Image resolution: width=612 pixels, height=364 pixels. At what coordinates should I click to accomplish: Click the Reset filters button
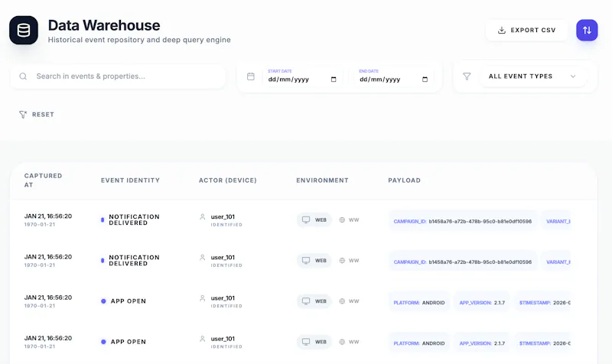coord(37,114)
